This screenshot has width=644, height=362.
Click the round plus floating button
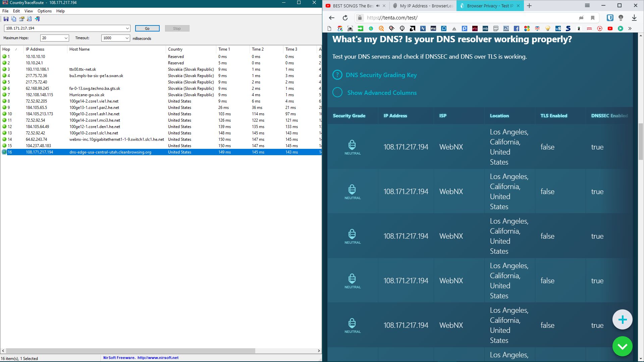point(623,319)
